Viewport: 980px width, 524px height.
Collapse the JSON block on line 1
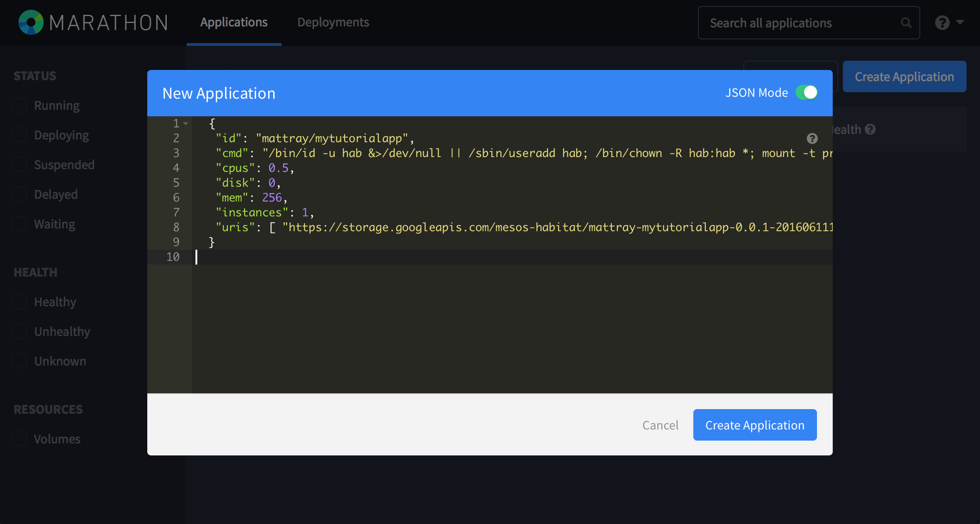pos(185,123)
